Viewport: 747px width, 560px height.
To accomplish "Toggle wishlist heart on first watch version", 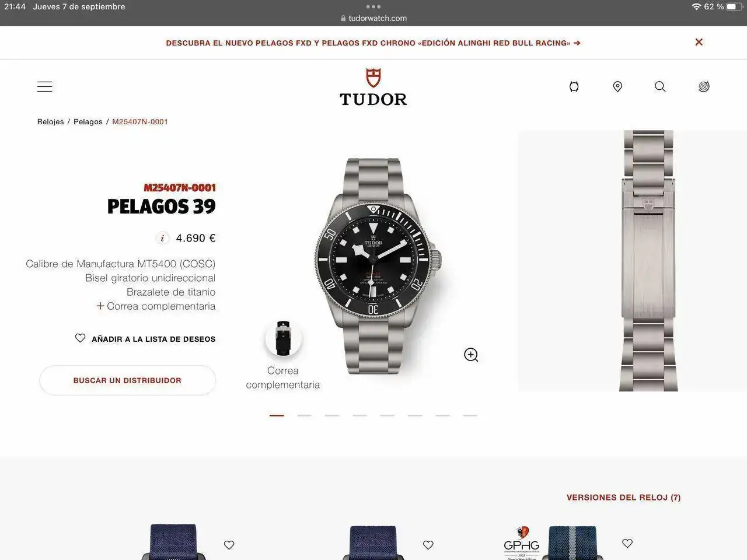I will 229,545.
